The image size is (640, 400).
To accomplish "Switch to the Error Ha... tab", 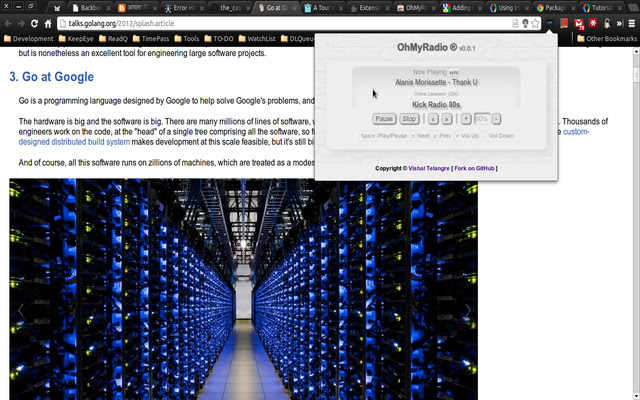I will 182,8.
